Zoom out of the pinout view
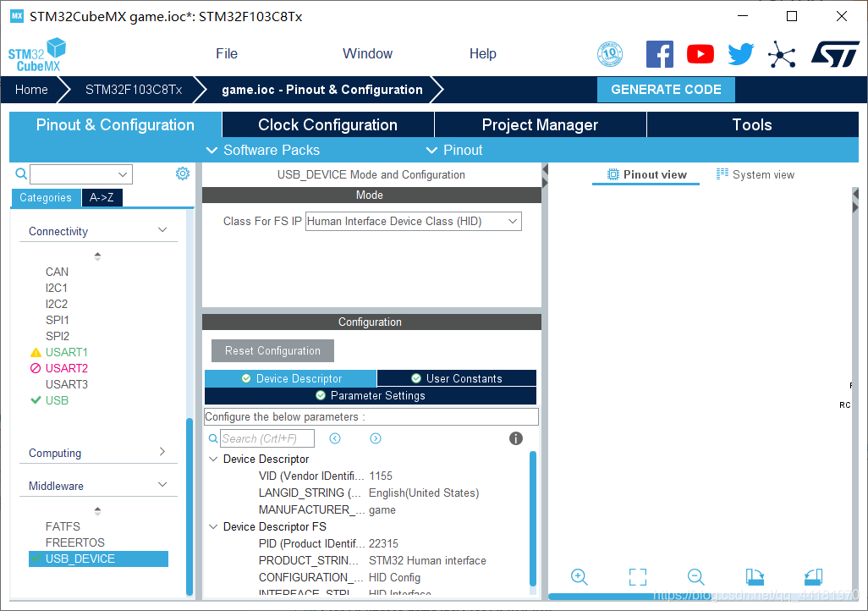 pyautogui.click(x=696, y=576)
